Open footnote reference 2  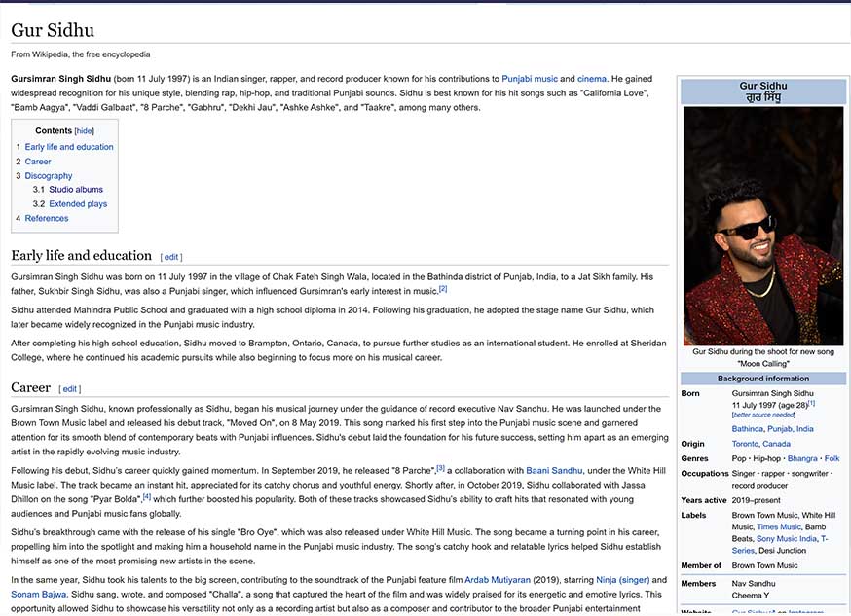[x=442, y=288]
